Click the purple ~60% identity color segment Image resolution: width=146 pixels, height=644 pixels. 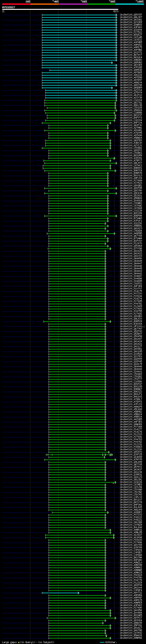(73, 4)
